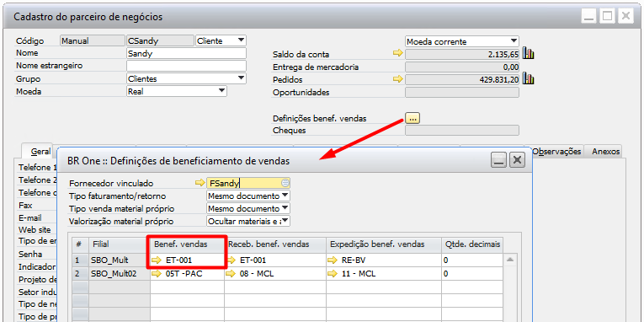Switch to the Anexos tab
The height and width of the screenshot is (322, 644).
[x=605, y=152]
